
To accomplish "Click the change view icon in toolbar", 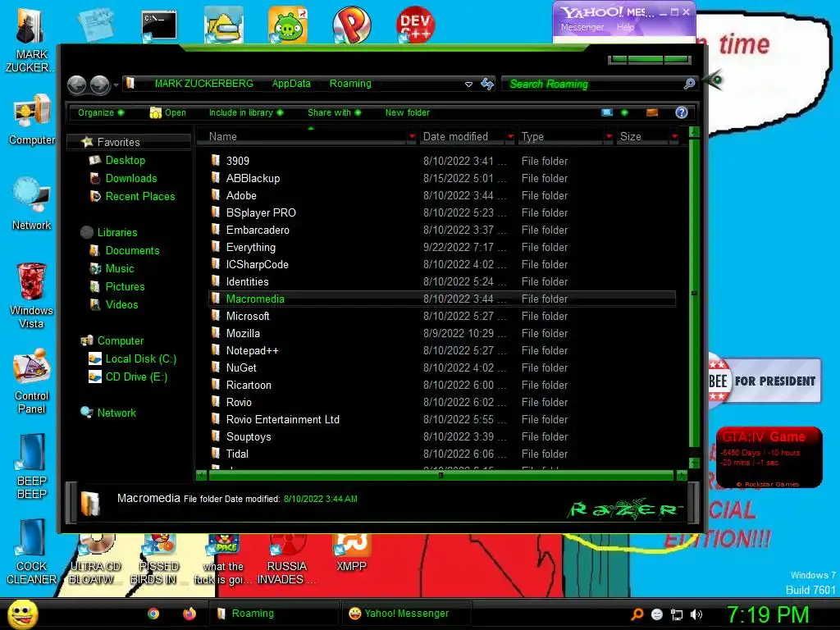I will tap(607, 112).
